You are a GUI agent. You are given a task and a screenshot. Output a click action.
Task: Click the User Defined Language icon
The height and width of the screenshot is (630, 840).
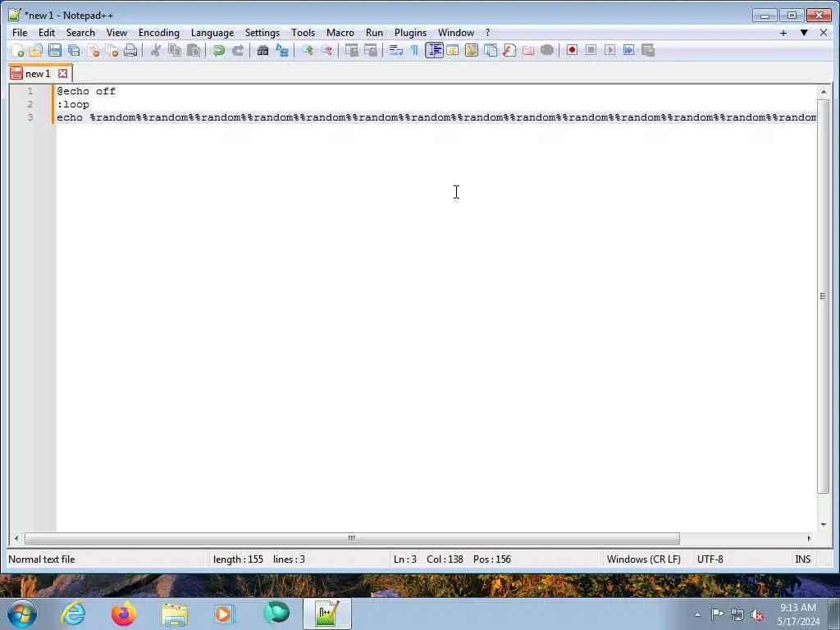pyautogui.click(x=453, y=50)
